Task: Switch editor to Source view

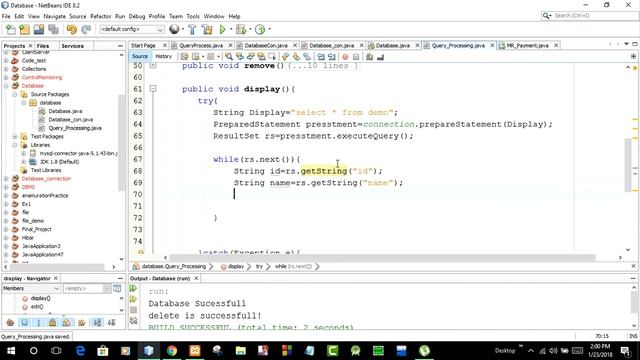Action: [x=140, y=56]
